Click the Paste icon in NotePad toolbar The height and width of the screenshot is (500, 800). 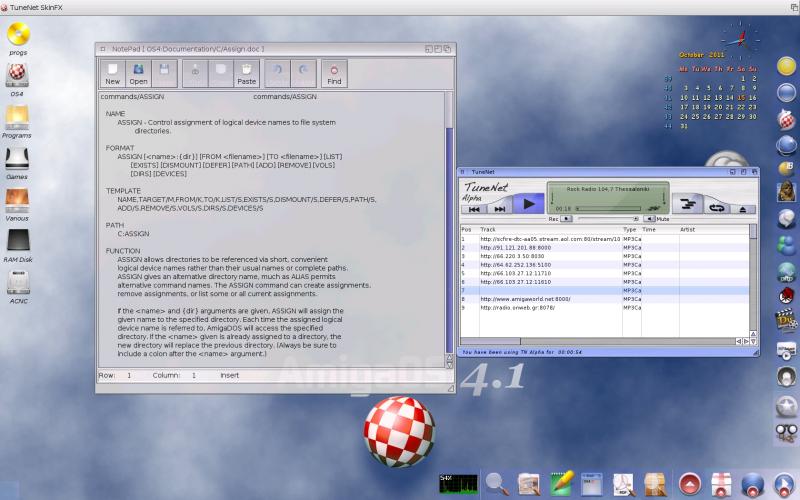pos(246,74)
